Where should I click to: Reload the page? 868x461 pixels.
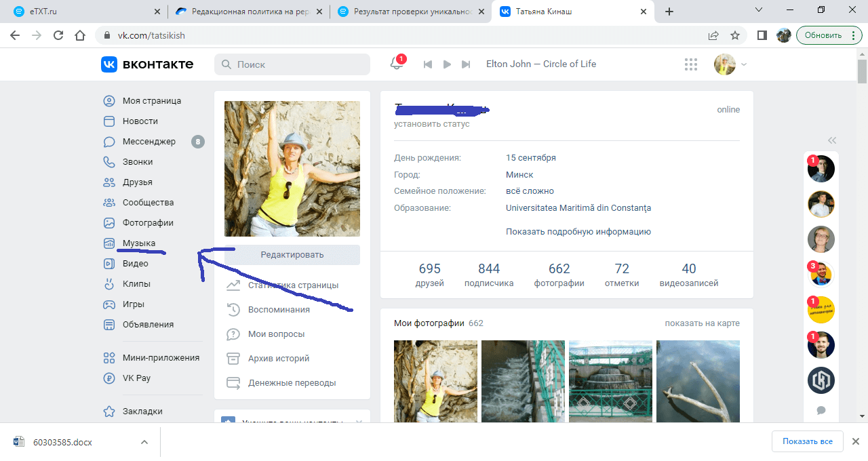[58, 35]
